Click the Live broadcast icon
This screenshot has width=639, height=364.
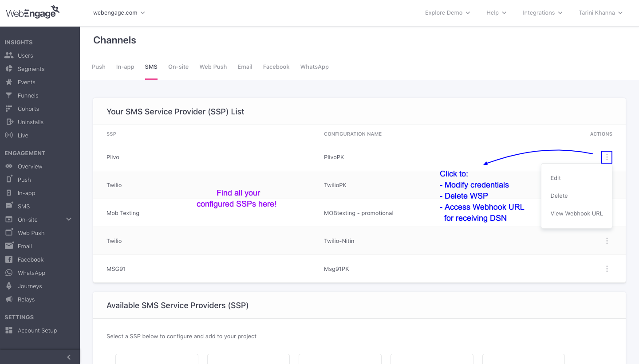click(x=9, y=135)
